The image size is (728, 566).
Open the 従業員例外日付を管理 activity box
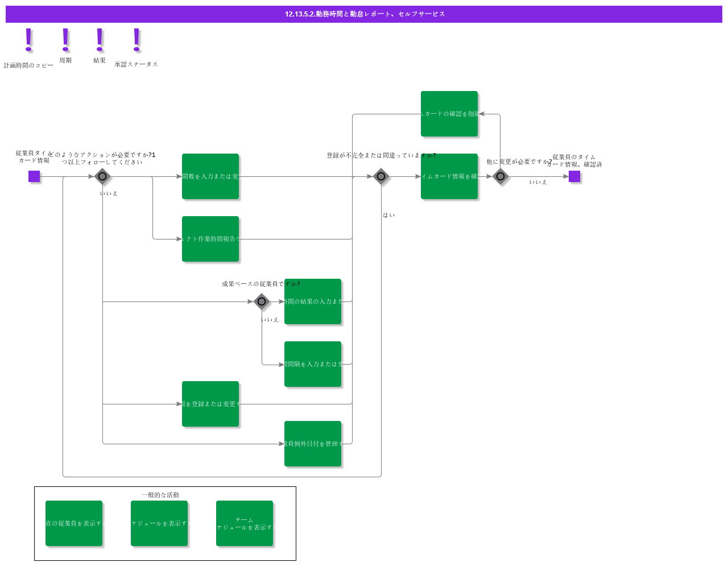(313, 444)
